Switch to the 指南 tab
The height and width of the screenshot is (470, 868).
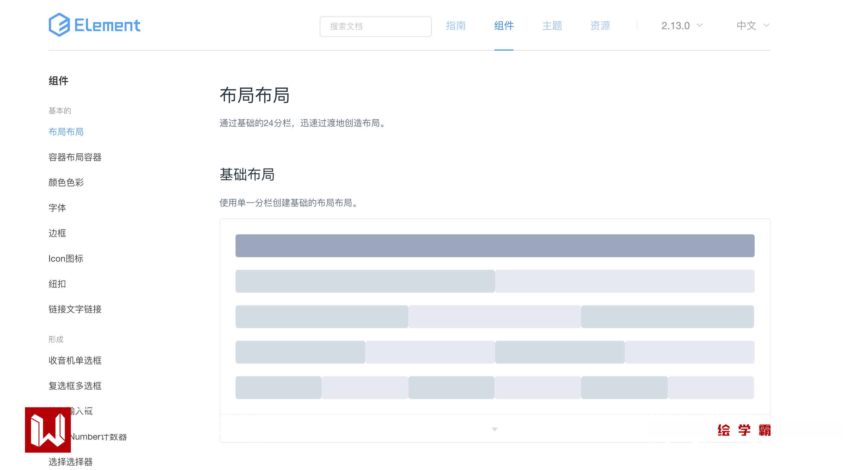(456, 26)
